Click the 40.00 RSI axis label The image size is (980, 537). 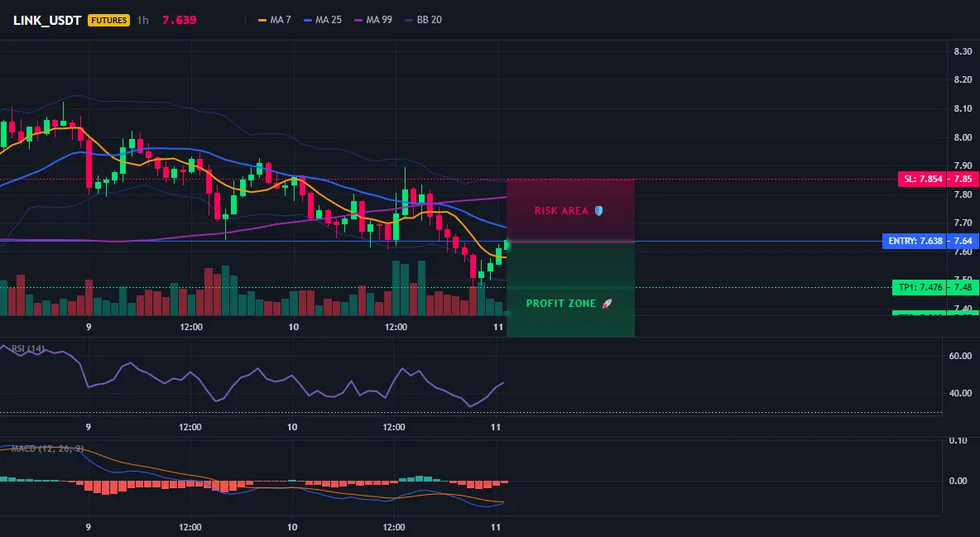tap(960, 393)
